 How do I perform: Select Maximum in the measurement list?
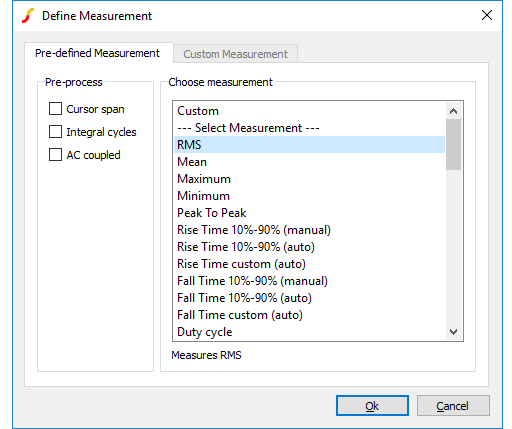309,179
